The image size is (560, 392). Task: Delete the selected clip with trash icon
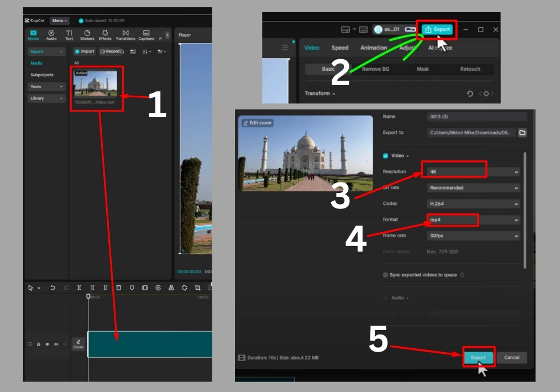118,288
